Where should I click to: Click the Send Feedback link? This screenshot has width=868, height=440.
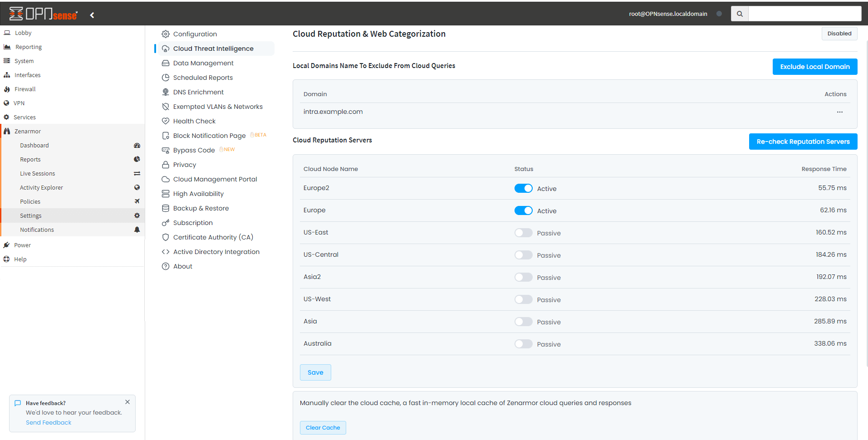(x=49, y=422)
